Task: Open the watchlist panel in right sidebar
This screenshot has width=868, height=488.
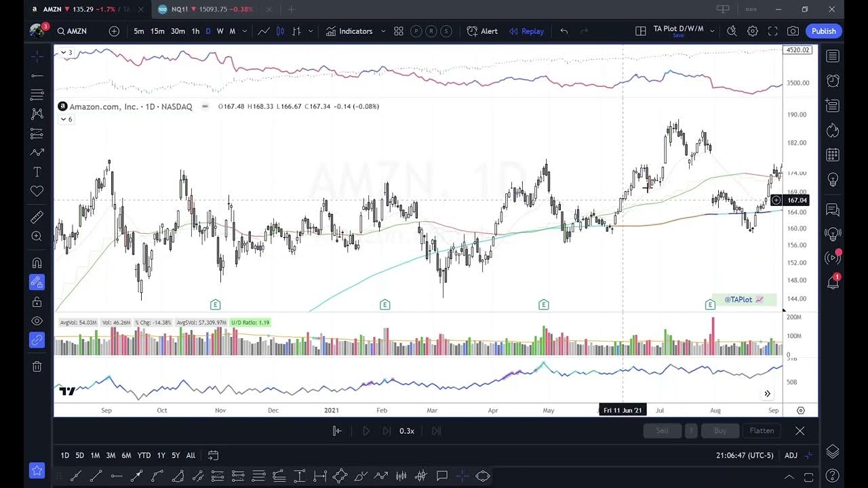Action: [x=833, y=56]
